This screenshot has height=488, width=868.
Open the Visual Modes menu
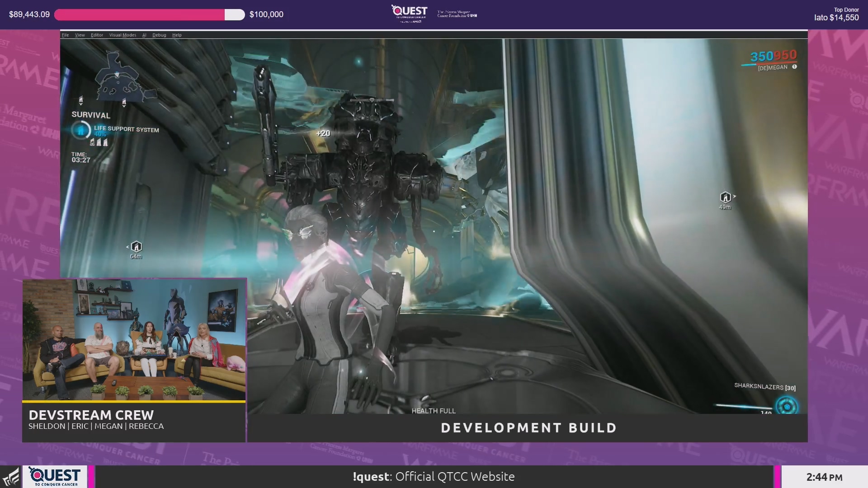click(x=123, y=35)
